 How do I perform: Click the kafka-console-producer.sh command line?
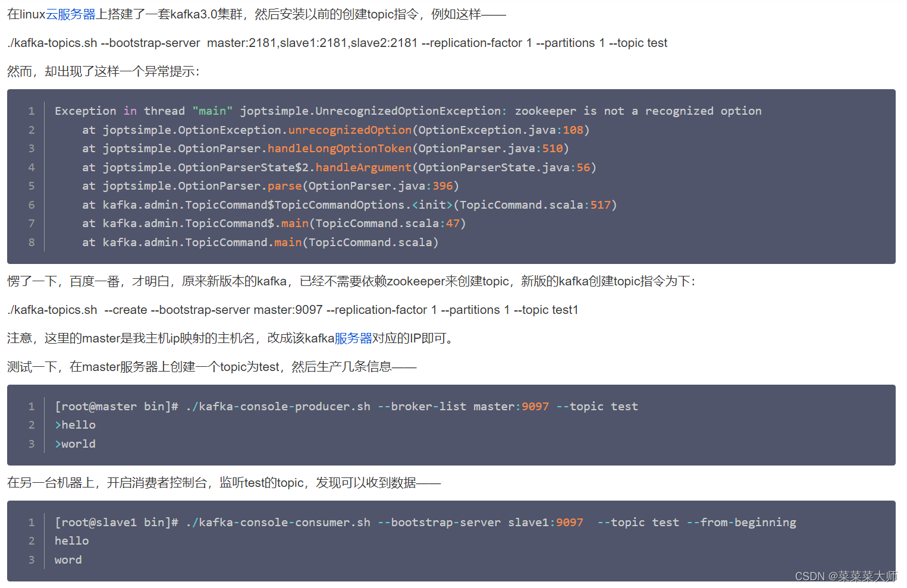coord(346,407)
